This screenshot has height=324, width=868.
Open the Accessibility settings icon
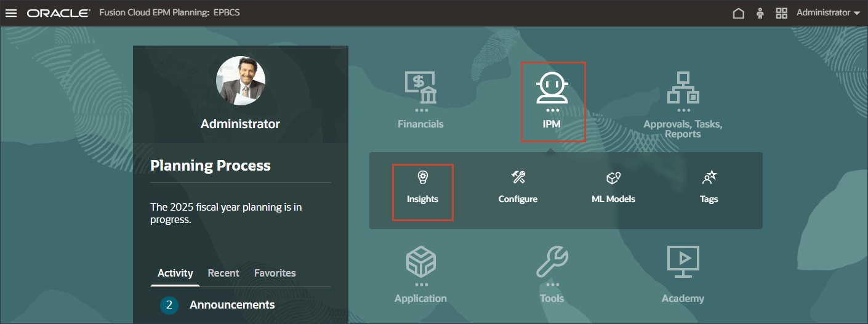click(x=760, y=13)
